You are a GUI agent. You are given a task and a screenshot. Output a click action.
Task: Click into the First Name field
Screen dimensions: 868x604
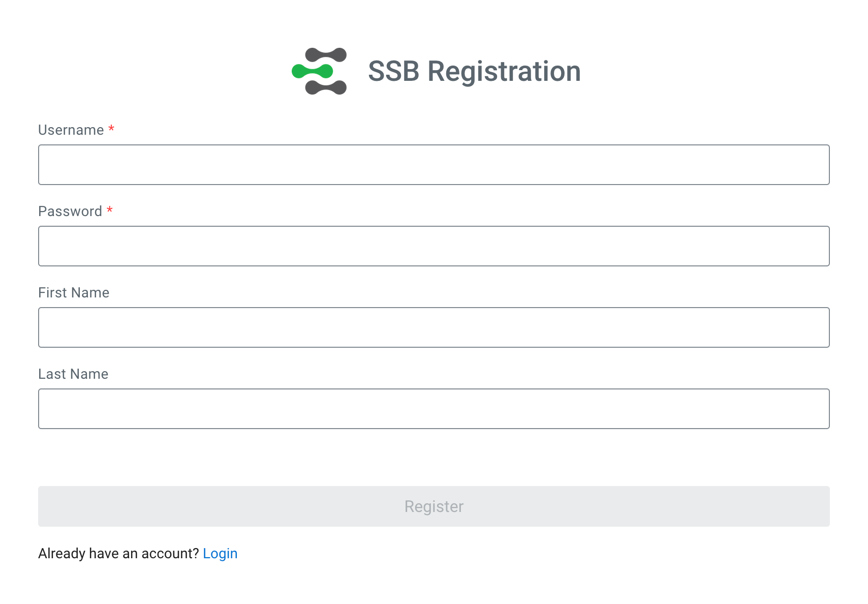click(x=433, y=327)
